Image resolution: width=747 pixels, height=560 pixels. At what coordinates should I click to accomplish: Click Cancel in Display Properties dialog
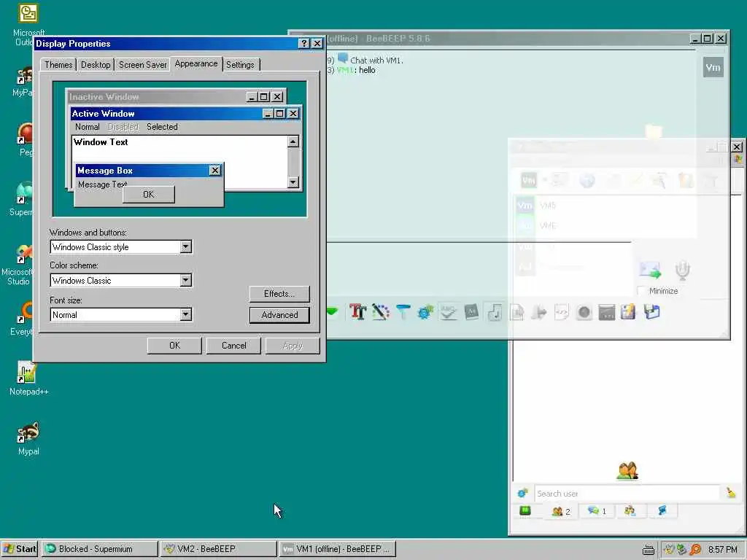pyautogui.click(x=233, y=346)
